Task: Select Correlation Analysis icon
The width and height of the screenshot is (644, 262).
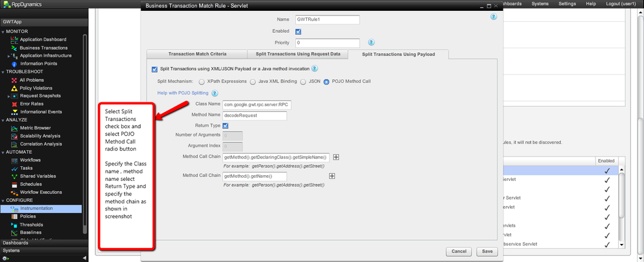Action: (14, 144)
